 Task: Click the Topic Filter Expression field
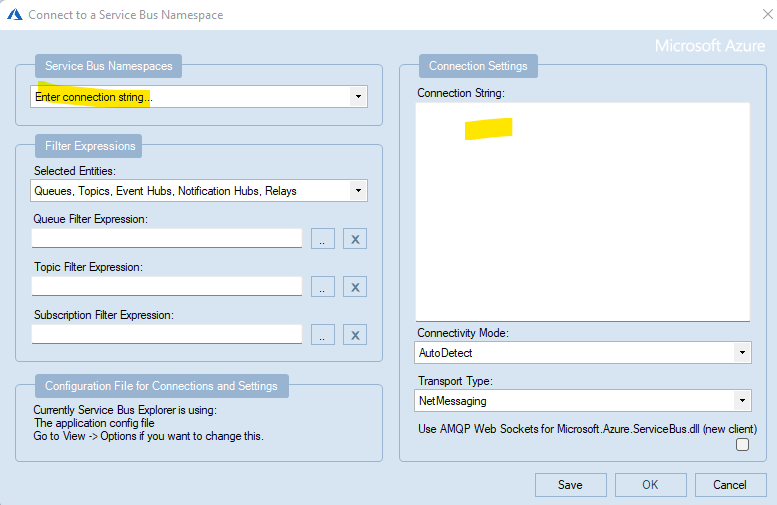[167, 286]
